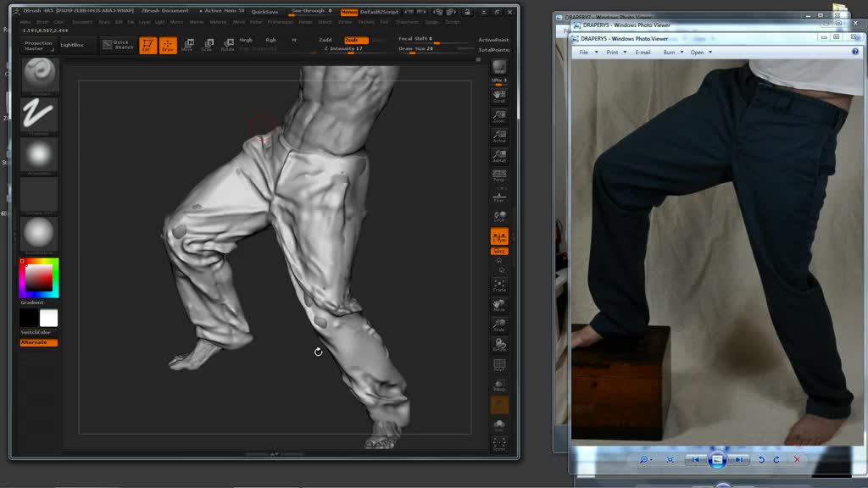
Task: Toggle the Floor grid
Action: point(499,196)
